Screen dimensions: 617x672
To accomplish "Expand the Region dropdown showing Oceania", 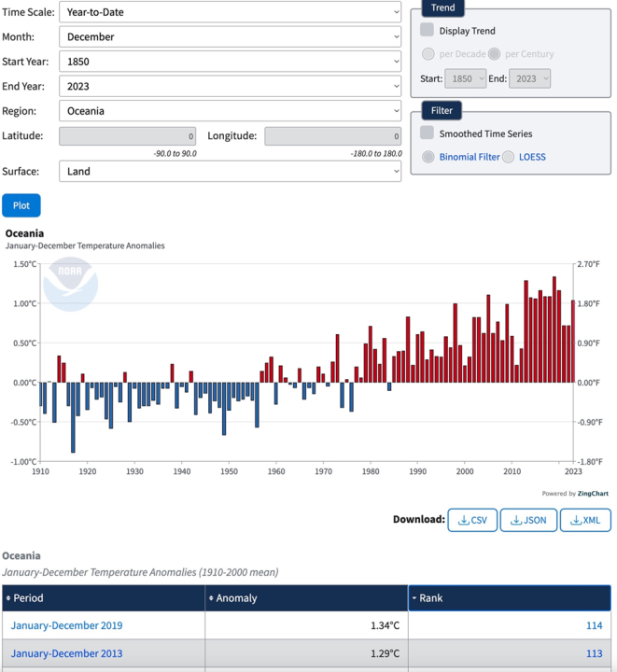I will tap(230, 110).
